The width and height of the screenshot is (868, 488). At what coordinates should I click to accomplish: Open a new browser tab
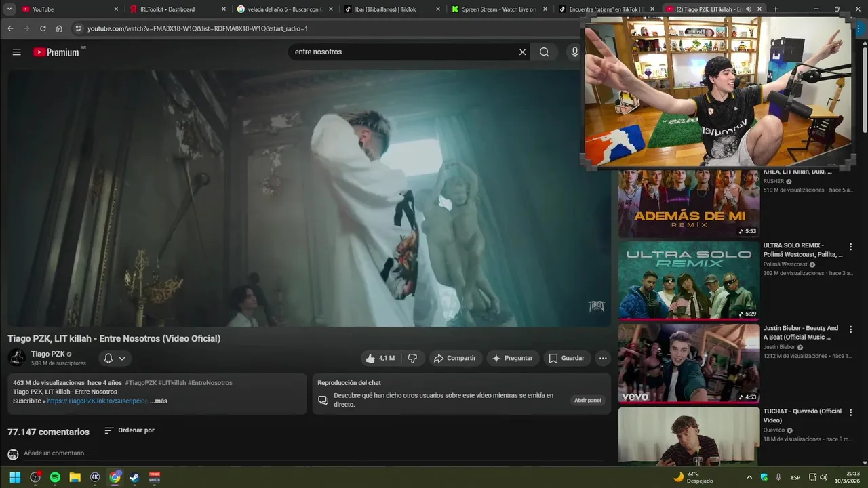(x=776, y=9)
